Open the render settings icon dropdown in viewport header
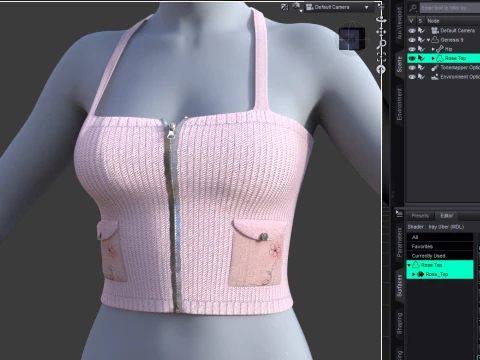Viewport: 480px width, 360px height. click(296, 7)
